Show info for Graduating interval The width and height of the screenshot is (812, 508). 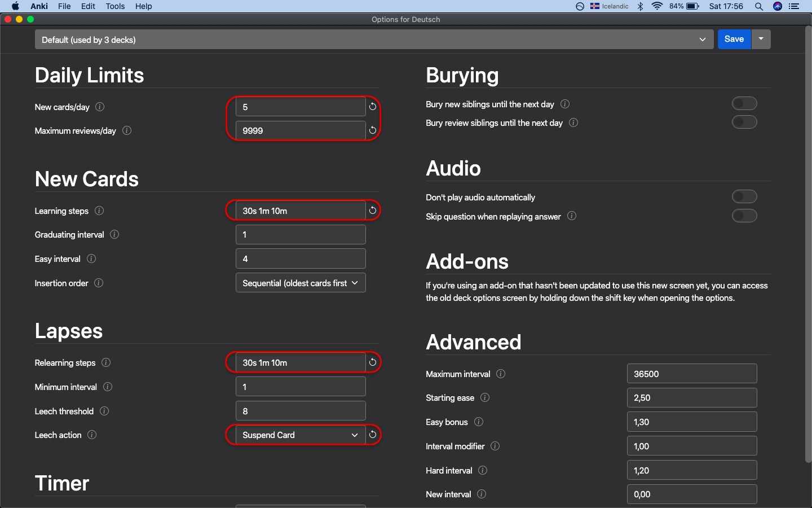[114, 234]
